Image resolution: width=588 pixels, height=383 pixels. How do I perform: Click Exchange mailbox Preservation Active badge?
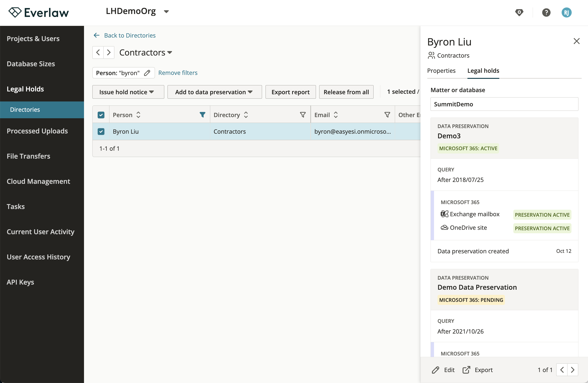[542, 215]
